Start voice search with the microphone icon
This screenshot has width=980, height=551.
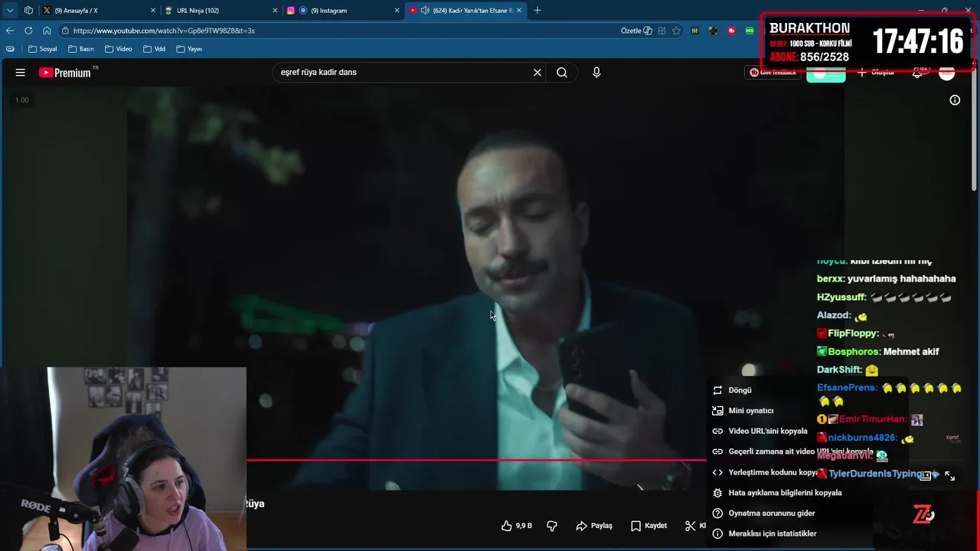(596, 73)
